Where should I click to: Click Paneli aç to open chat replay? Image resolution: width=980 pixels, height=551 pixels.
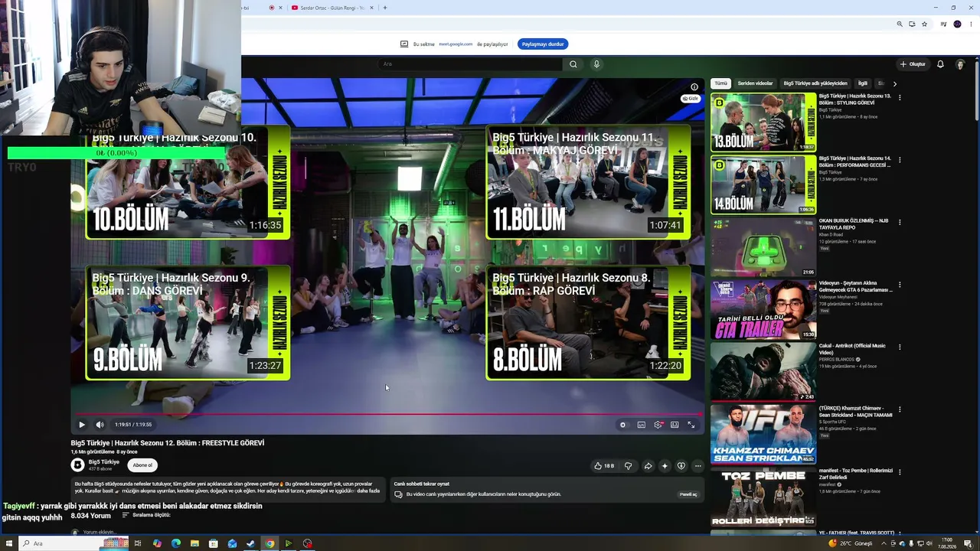(x=688, y=494)
